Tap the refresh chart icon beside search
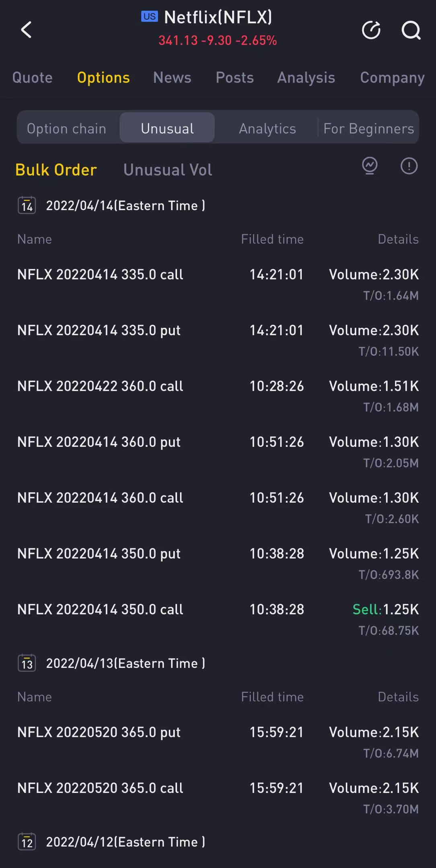This screenshot has width=436, height=868. pos(371,30)
